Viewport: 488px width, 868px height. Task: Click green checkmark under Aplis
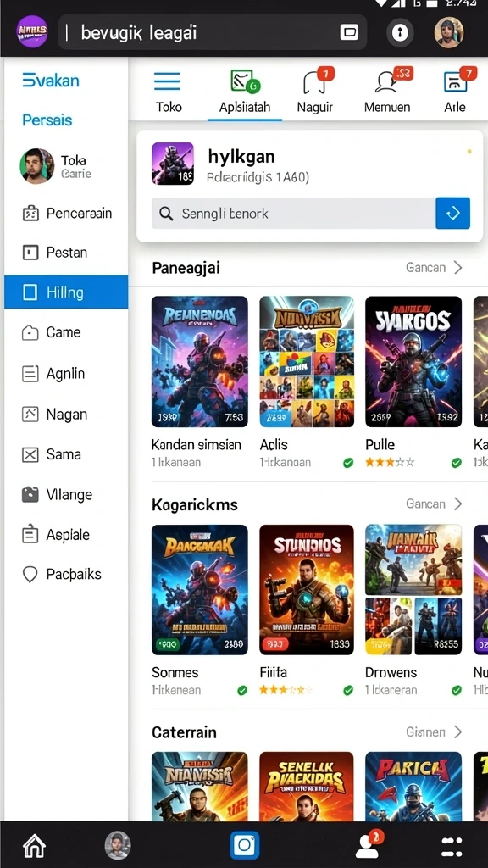click(348, 463)
